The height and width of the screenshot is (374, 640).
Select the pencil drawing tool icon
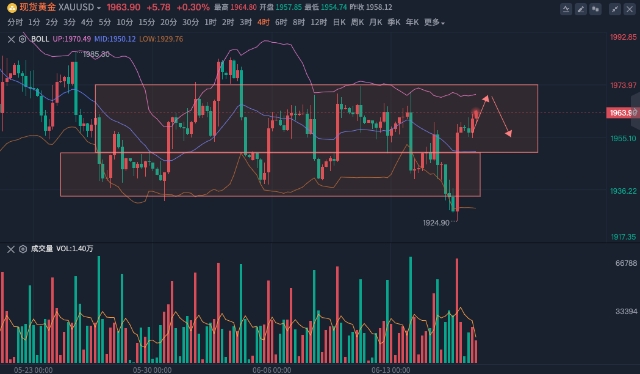click(581, 9)
